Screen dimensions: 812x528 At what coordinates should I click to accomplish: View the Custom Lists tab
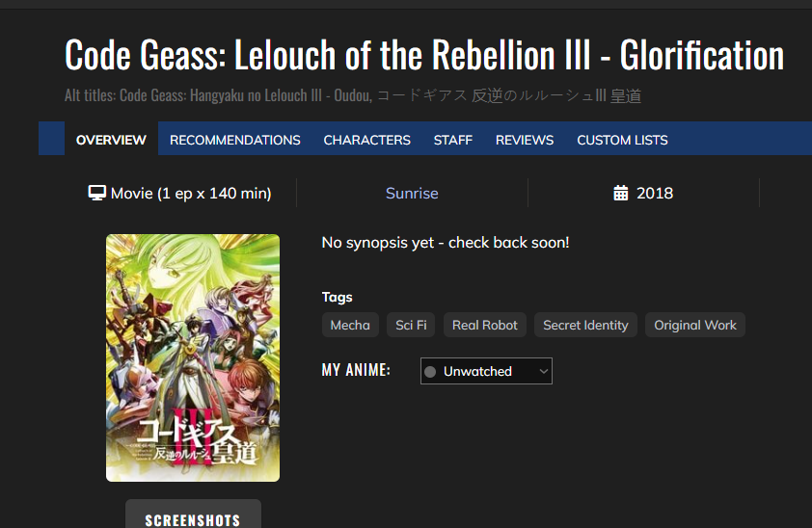coord(622,140)
